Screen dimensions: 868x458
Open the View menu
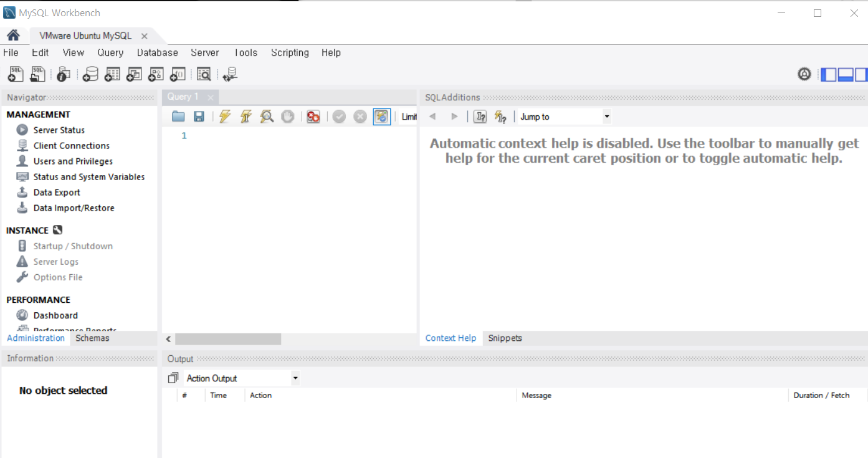[x=74, y=52]
